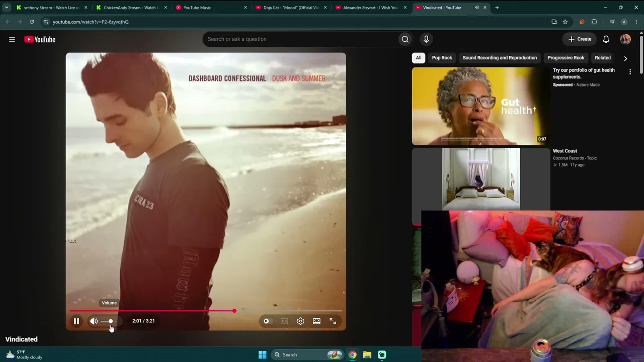
Task: Click the Vindicated video title
Action: [22, 339]
